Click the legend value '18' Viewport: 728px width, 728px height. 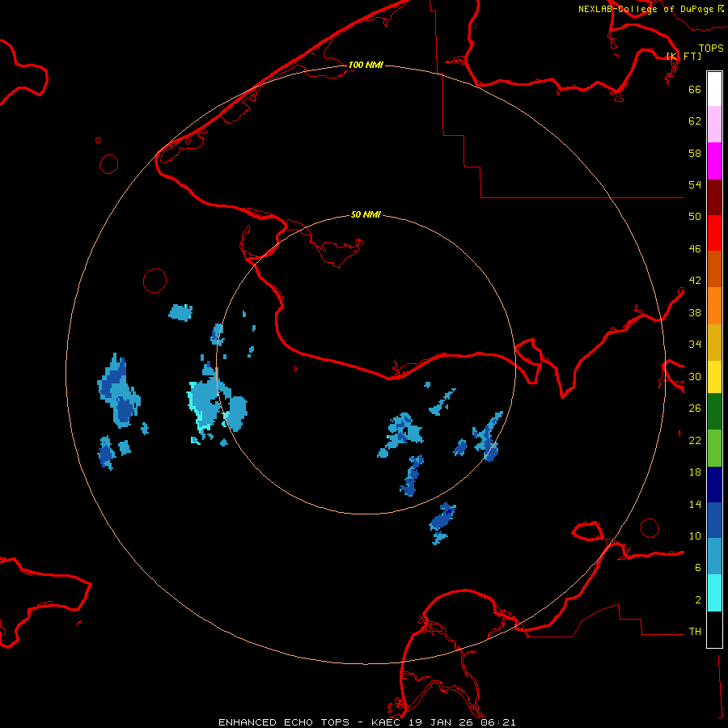[x=695, y=472]
